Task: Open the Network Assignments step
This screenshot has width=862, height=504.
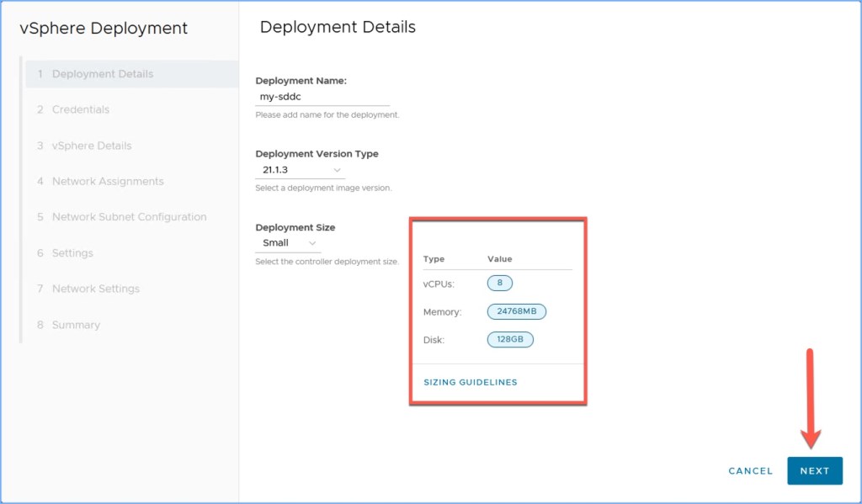Action: pos(107,181)
